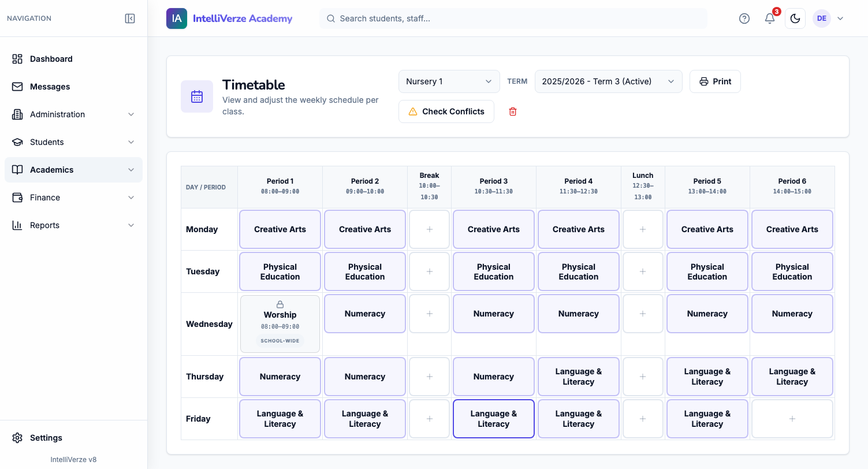Add entry to Friday Break slot
This screenshot has height=469, width=868.
pyautogui.click(x=430, y=419)
